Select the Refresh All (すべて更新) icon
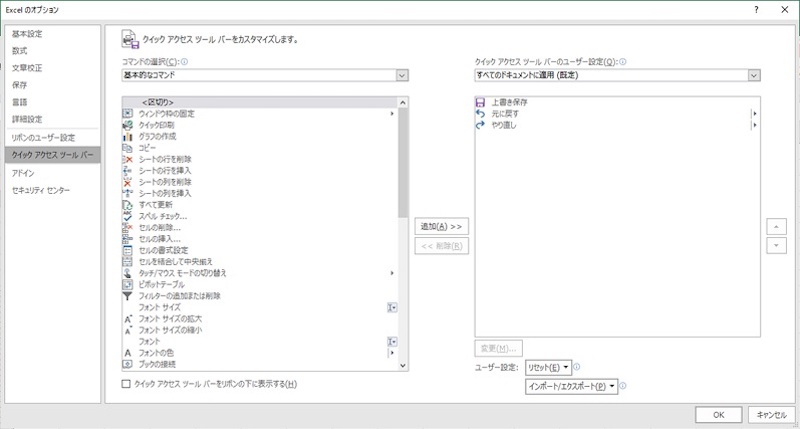The image size is (800, 429). (x=128, y=205)
